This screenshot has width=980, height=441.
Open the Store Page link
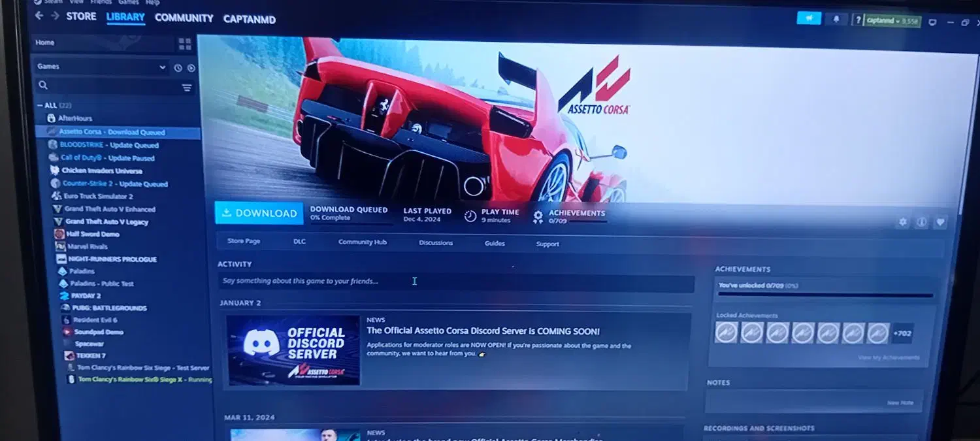pyautogui.click(x=244, y=241)
